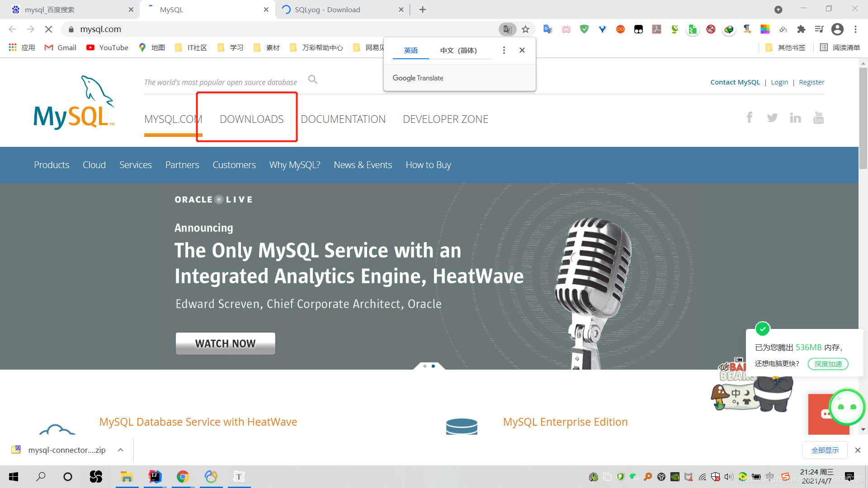Click the translate page icon in address bar
Viewport: 868px width, 488px height.
507,29
